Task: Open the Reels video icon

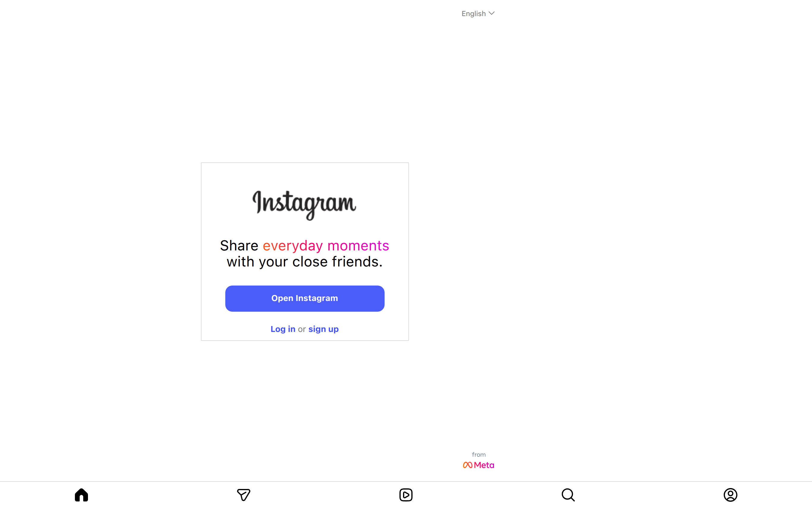Action: (x=406, y=495)
